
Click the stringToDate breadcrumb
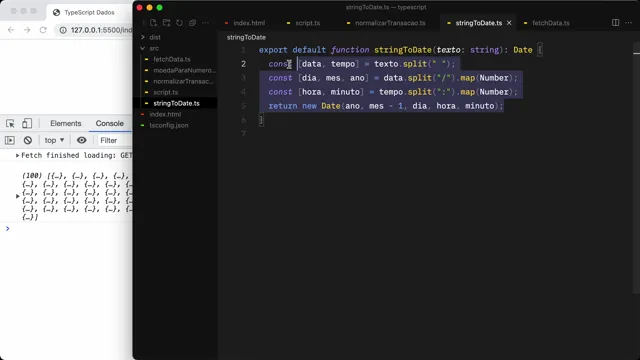(x=246, y=37)
